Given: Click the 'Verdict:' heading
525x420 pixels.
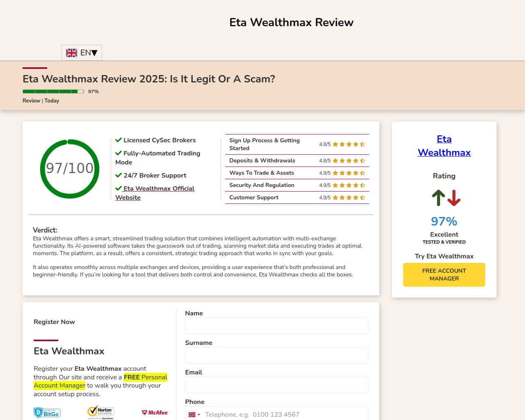Looking at the screenshot, I should coord(45,230).
